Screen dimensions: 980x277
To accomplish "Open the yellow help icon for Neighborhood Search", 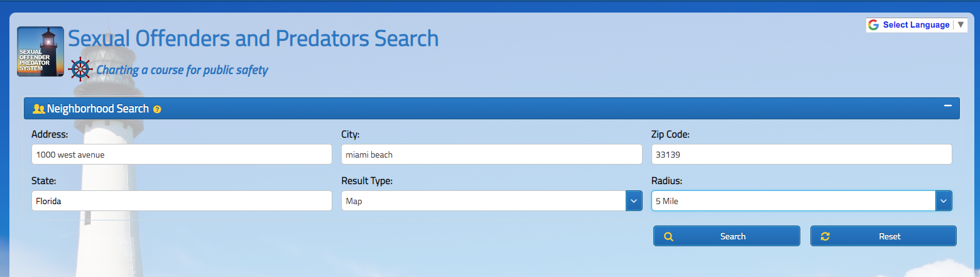I will [157, 109].
